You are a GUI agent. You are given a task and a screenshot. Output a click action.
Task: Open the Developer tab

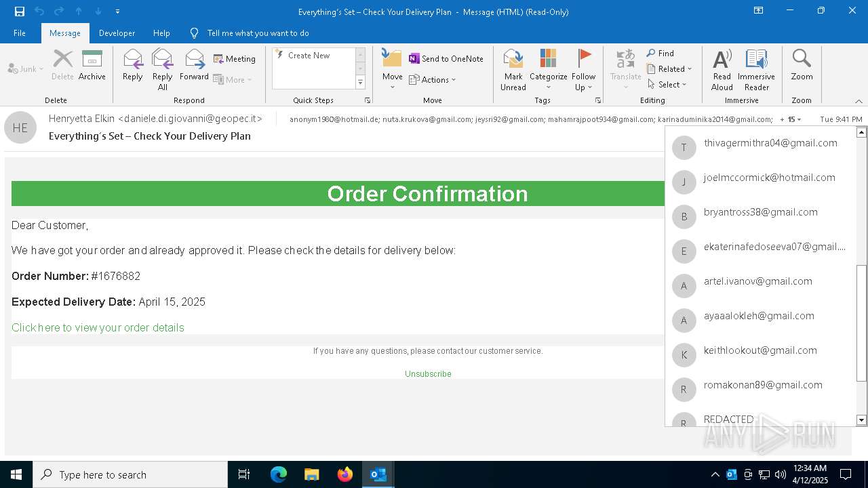point(117,33)
